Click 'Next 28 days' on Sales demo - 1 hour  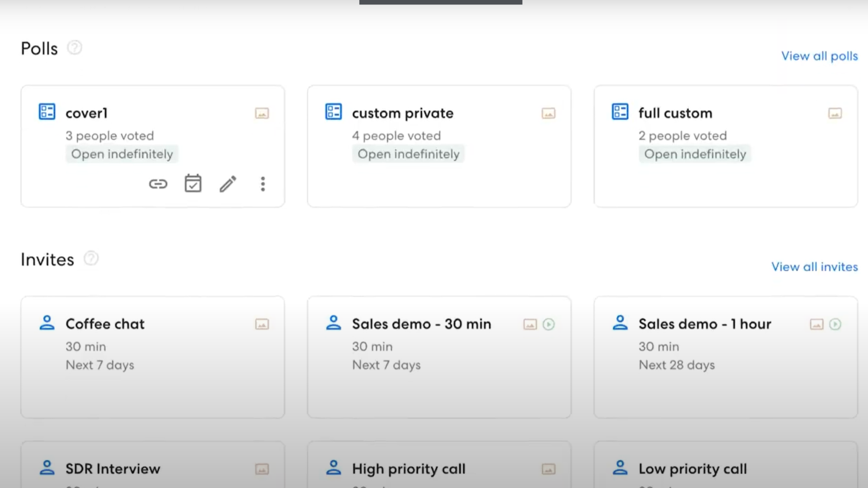pyautogui.click(x=677, y=365)
